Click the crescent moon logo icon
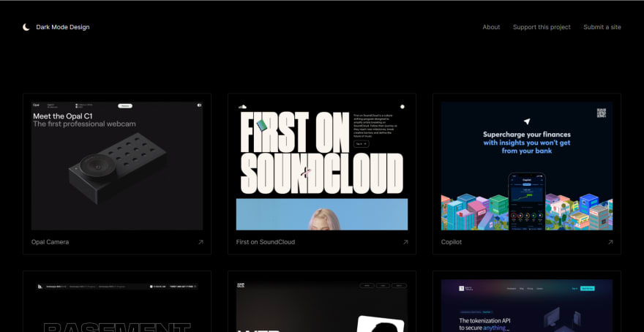644x332 pixels. 26,27
